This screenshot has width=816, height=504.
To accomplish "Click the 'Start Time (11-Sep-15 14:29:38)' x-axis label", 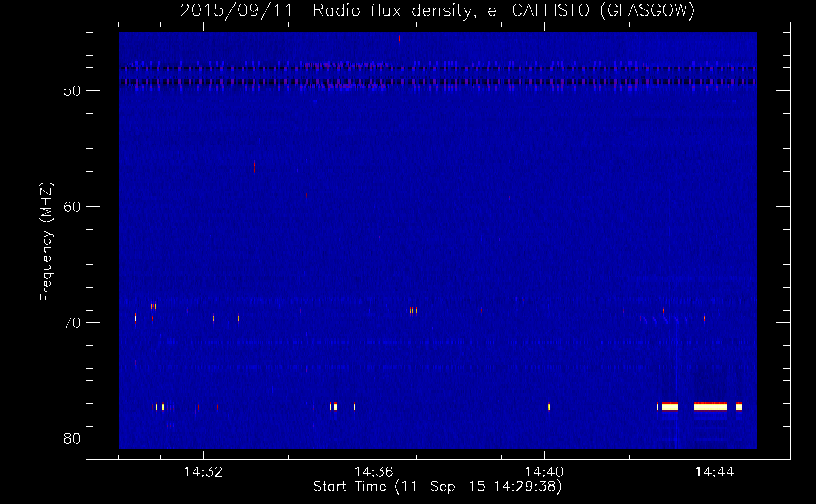I will point(437,487).
